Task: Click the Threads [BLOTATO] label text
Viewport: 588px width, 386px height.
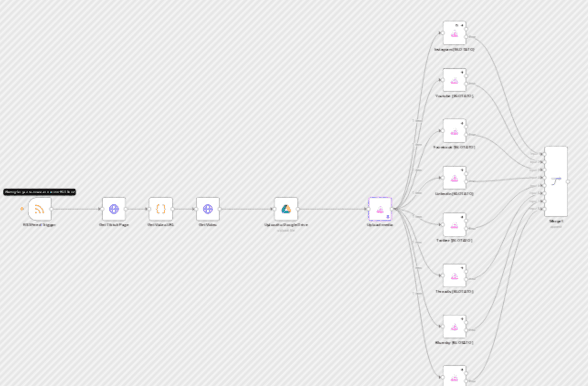Action: pos(454,291)
